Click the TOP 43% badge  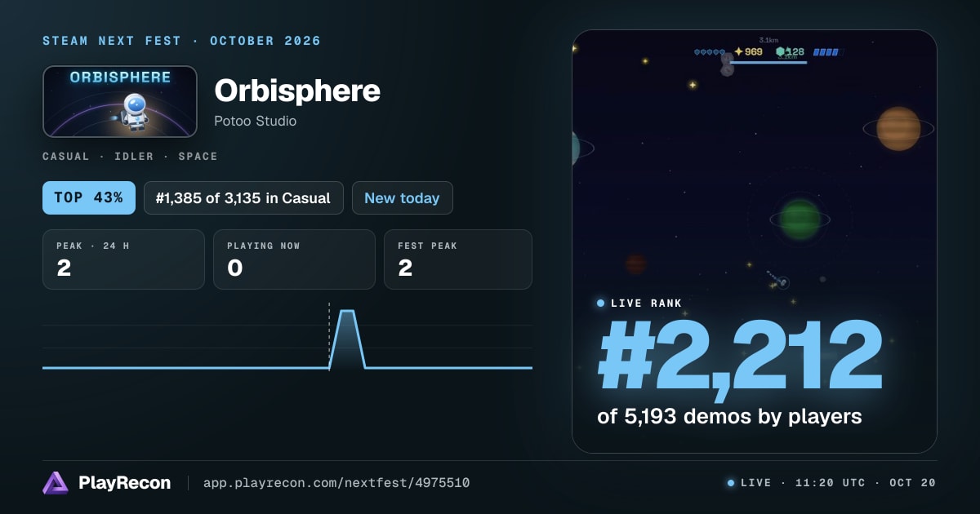89,198
